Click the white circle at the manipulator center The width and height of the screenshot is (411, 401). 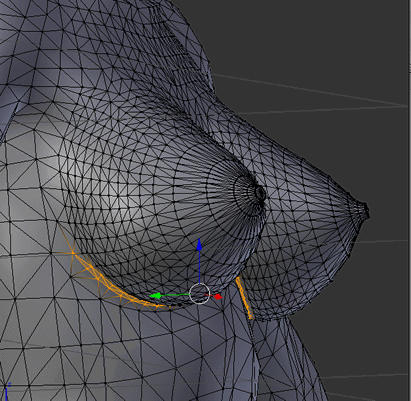tap(200, 294)
